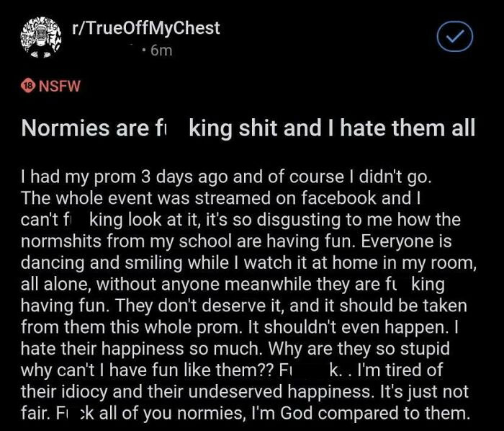Click the red 18 age badge icon
Screen dimensions: 504x431
coord(27,86)
